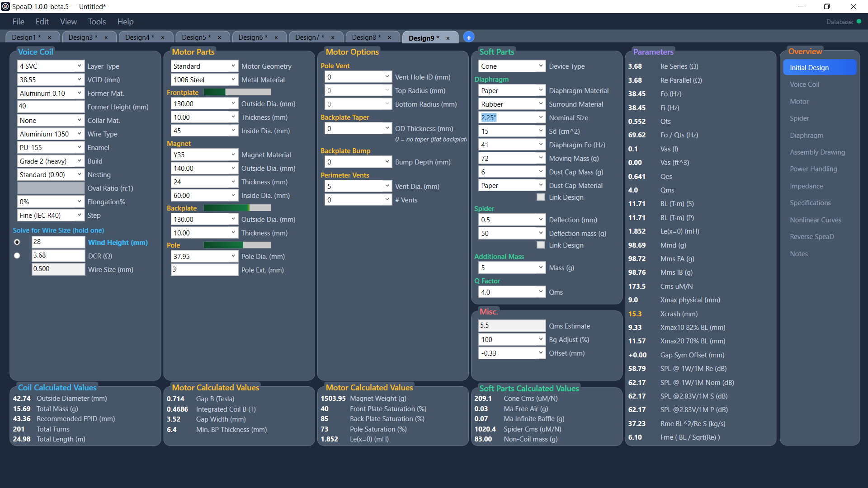Screen dimensions: 868x488
Task: Close the Design7 tab
Action: pyautogui.click(x=333, y=38)
